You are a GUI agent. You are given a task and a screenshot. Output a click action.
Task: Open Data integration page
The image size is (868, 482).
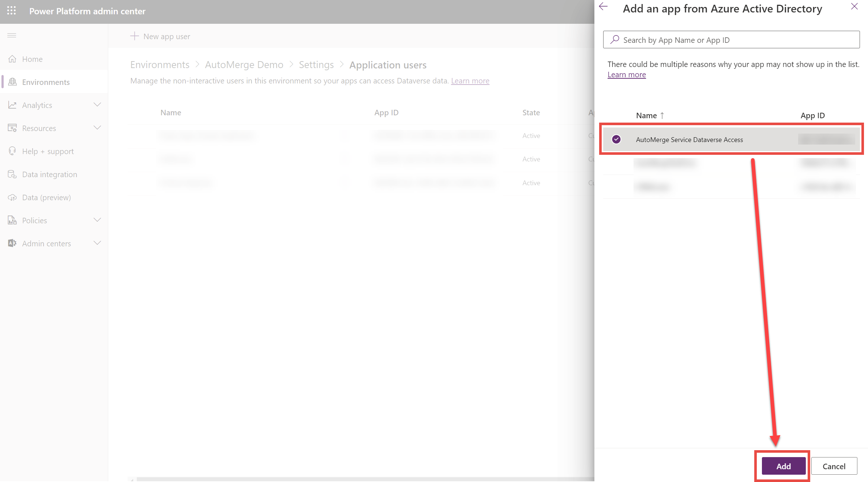click(x=54, y=174)
